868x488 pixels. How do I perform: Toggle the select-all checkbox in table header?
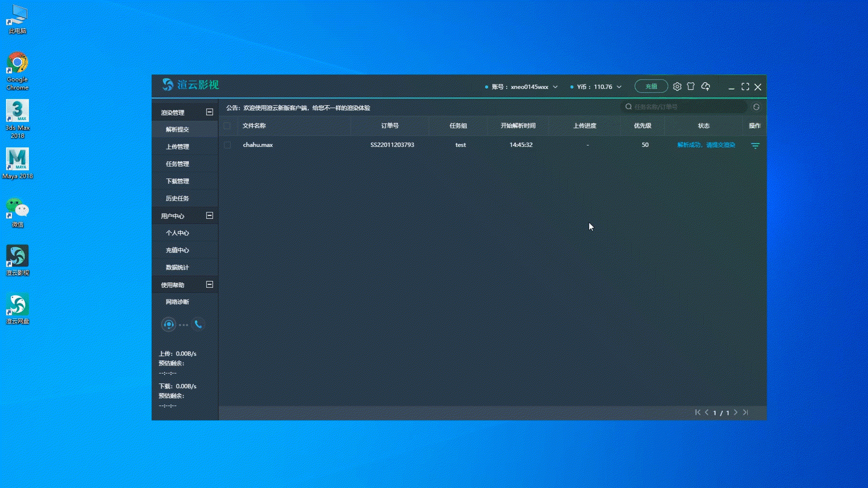coord(227,126)
